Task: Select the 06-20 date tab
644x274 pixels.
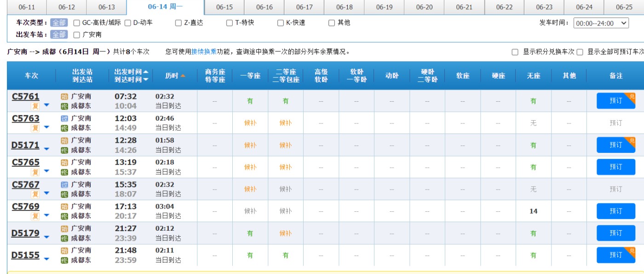Action: pos(424,7)
